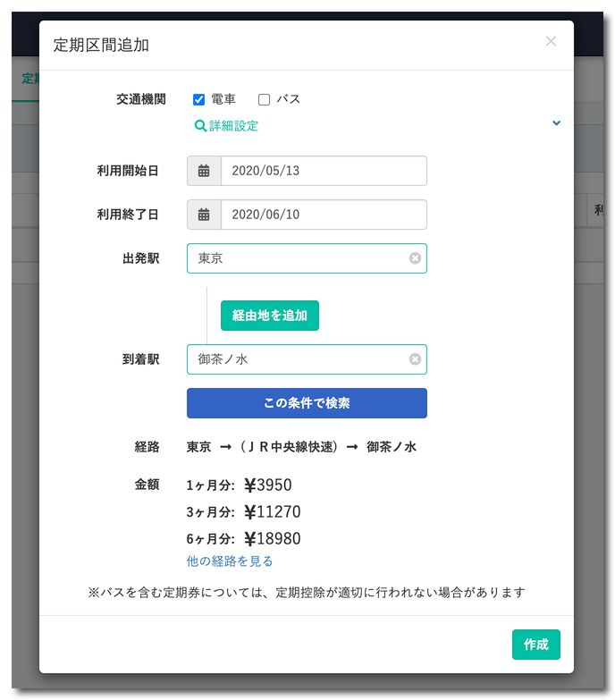Open calendar icon for 利用終了日
This screenshot has height=700, width=615.
pyautogui.click(x=204, y=215)
